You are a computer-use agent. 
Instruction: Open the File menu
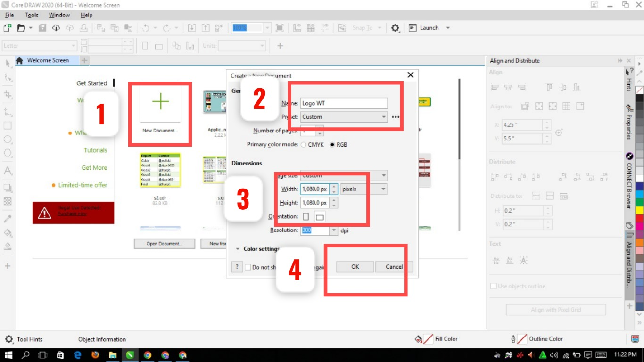9,15
